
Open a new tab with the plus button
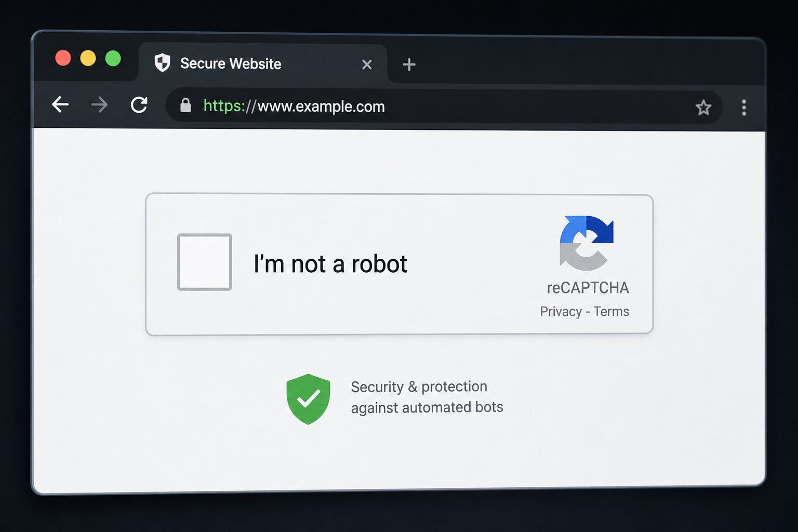click(x=409, y=64)
